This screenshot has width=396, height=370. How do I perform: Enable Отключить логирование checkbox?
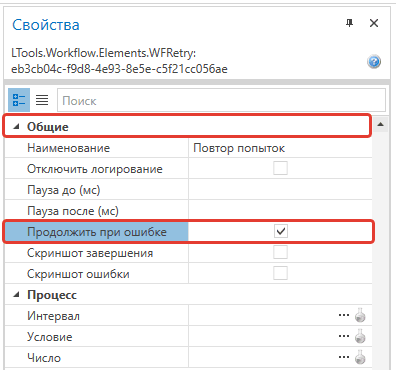coord(280,168)
